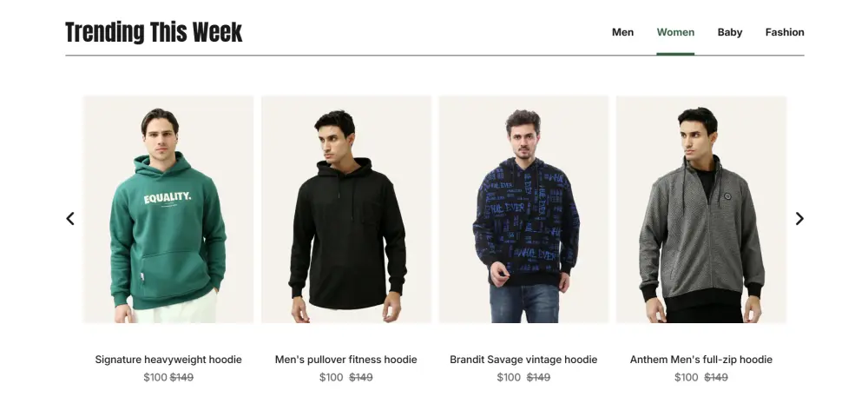This screenshot has width=868, height=397.
Task: Open Brandit Savage vintage hoodie link
Action: point(523,360)
